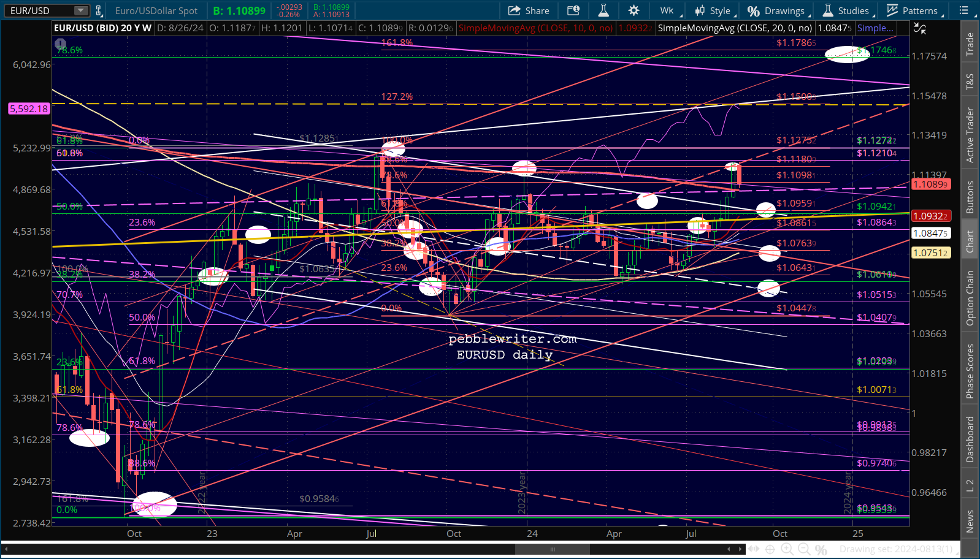Screen dimensions: 980x559
Task: Open chart settings gear icon
Action: [634, 10]
